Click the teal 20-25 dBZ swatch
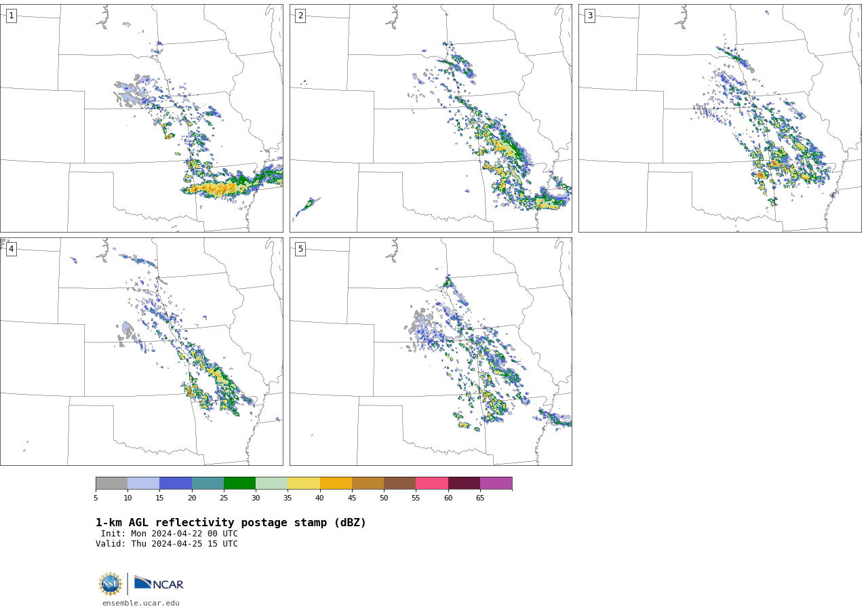The width and height of the screenshot is (868, 611). (x=208, y=484)
